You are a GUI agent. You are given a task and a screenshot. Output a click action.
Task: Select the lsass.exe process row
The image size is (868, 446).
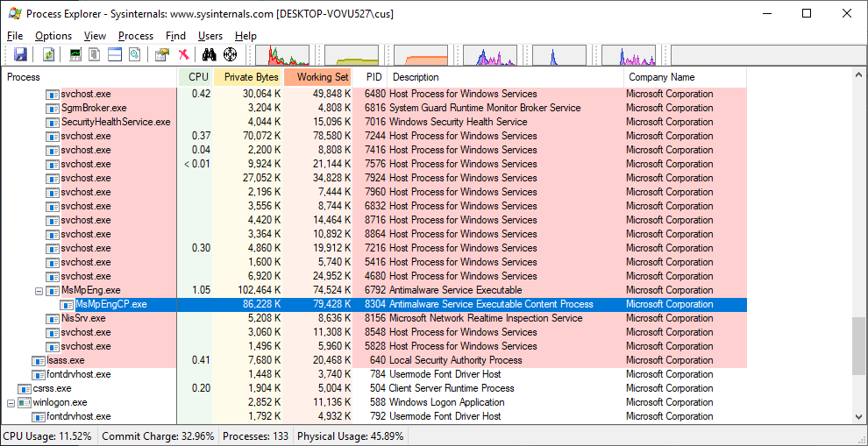(x=374, y=361)
